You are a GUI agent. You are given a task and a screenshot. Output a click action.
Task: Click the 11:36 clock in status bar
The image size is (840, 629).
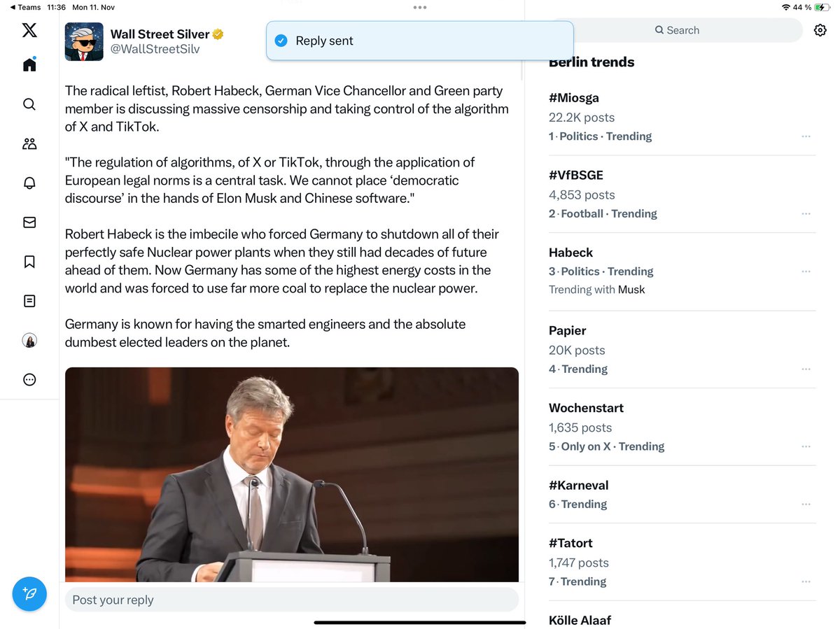56,7
